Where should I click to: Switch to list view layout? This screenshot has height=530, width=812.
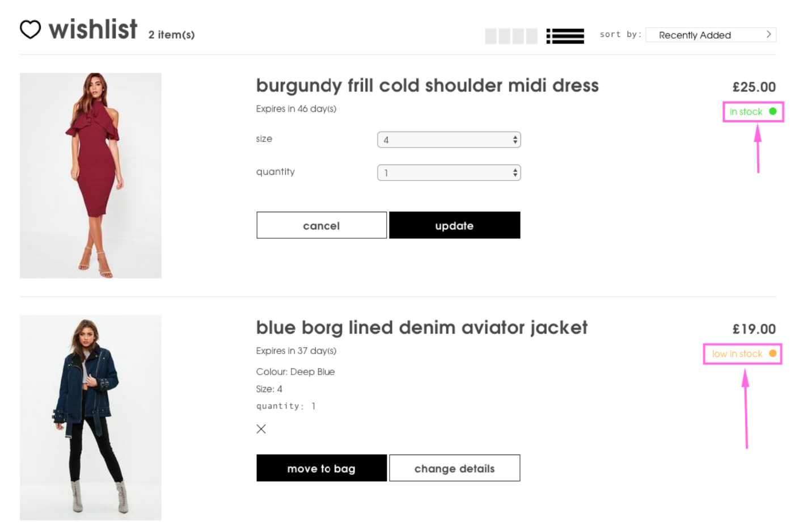pyautogui.click(x=565, y=36)
